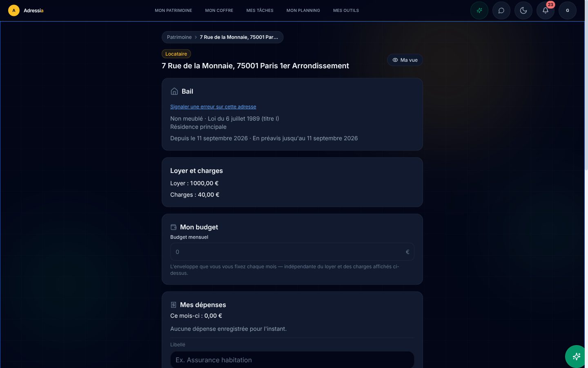Open the green sparkle assistant icon in header
Viewport: 588px width, 368px height.
pos(479,11)
